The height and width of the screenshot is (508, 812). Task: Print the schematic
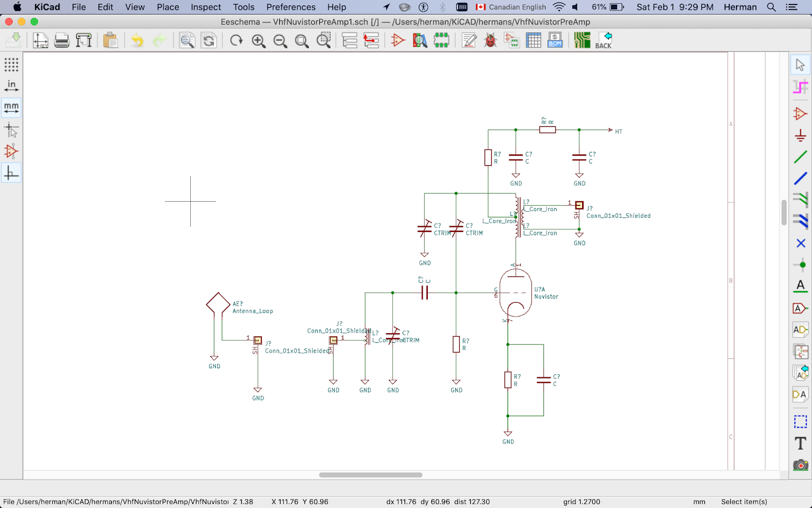(x=62, y=40)
